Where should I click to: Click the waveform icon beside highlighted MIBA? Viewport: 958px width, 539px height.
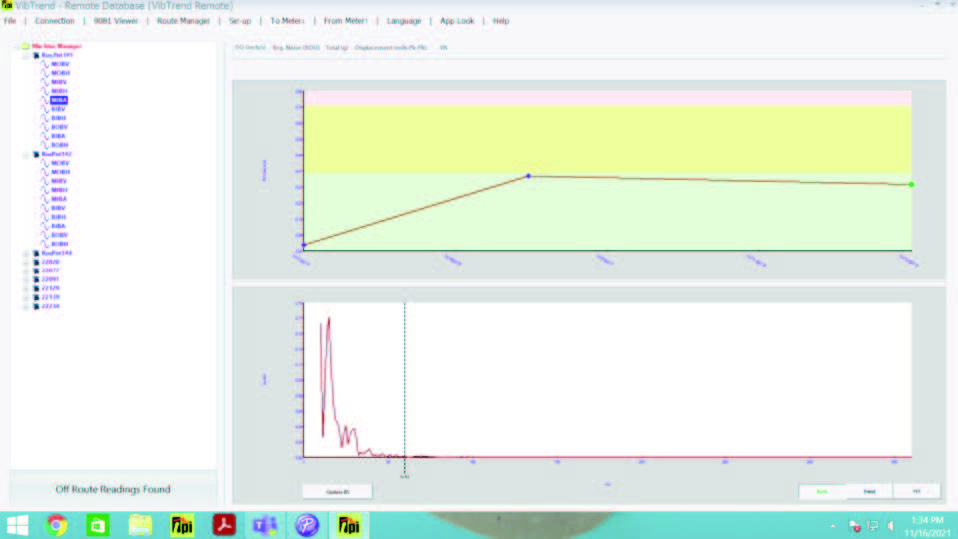43,101
